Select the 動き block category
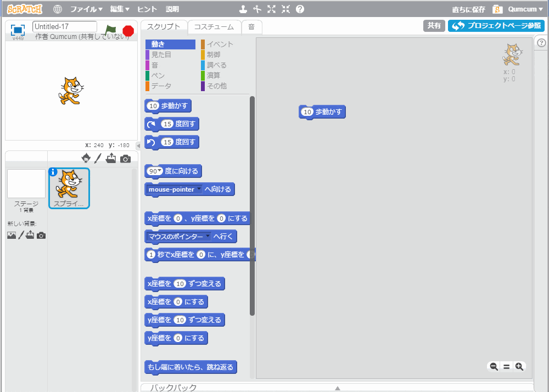Viewport: 549px width, 392px height. 170,44
